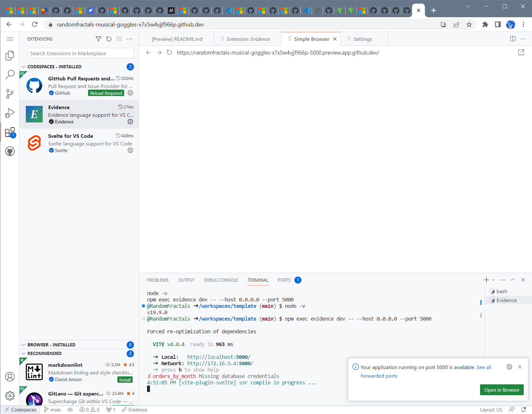Image resolution: width=532 pixels, height=414 pixels.
Task: Open the Search view
Action: coord(10,74)
